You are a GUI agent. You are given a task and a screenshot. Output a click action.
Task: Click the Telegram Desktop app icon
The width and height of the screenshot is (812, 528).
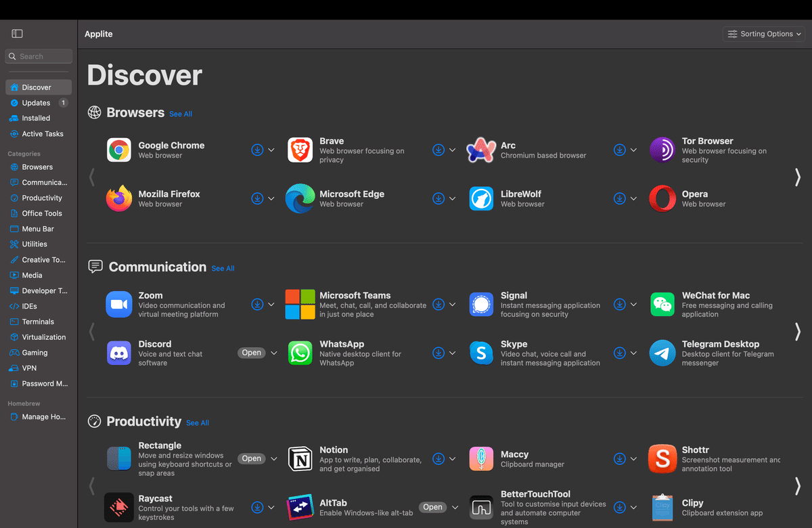tap(662, 353)
